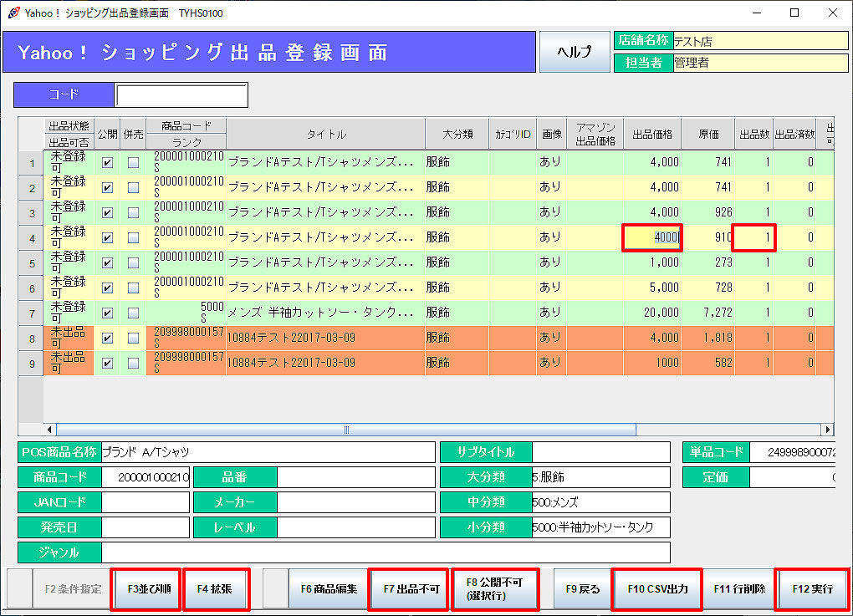Click the left arrow of horizontal scrollbar
Viewport: 853px width, 616px height.
[50, 430]
